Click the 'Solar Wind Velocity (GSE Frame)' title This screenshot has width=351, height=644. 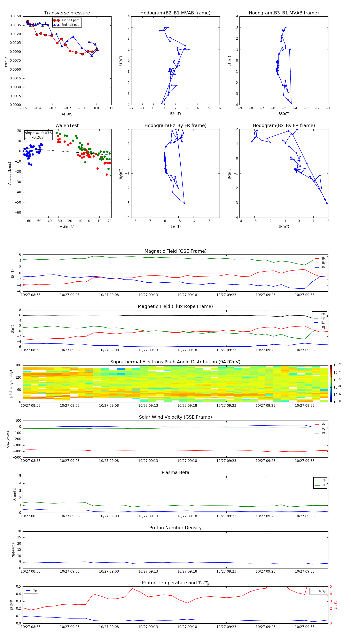(175, 417)
